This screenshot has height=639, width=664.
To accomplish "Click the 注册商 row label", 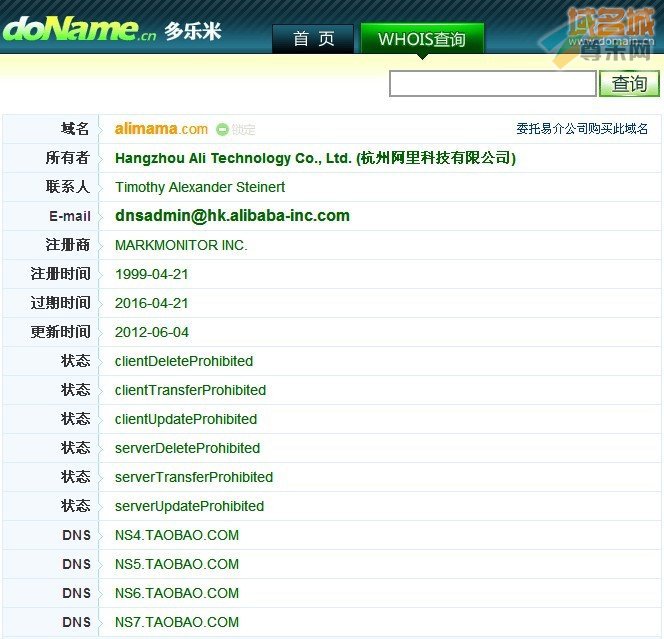I will 68,244.
